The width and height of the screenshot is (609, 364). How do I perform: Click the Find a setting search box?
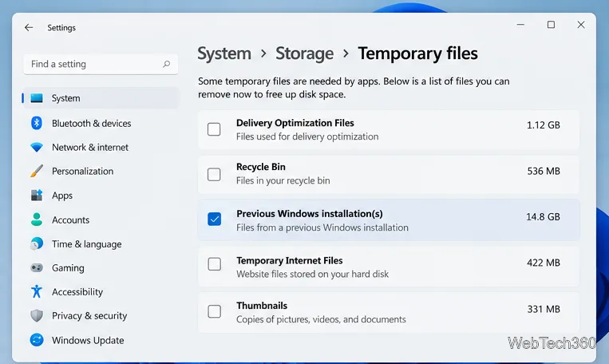(x=101, y=64)
